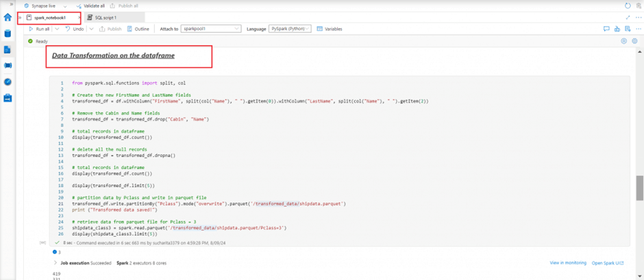The height and width of the screenshot is (280, 644).
Task: Open the Manage toolbox hub icon
Action: [8, 98]
